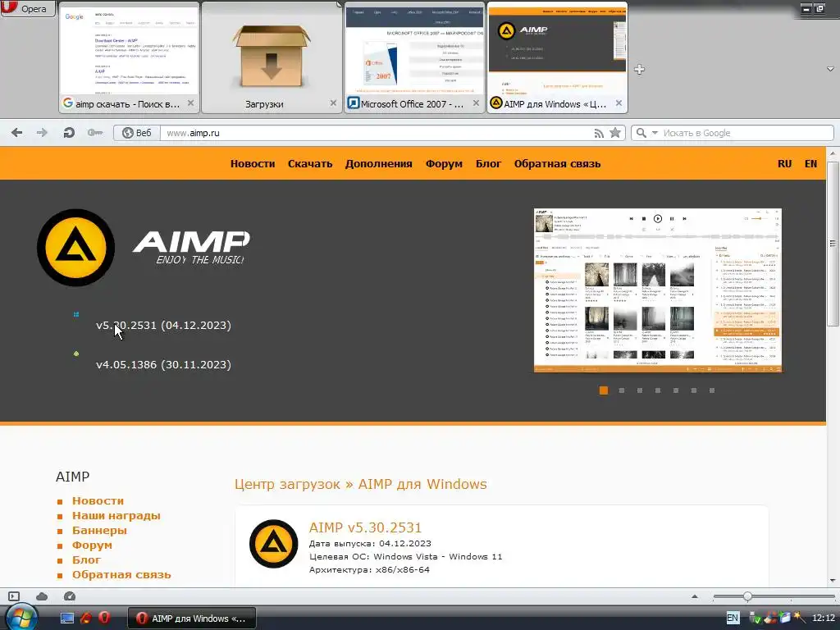The image size is (840, 630).
Task: Click the page's vertical scrollbar thumb
Action: (x=833, y=244)
